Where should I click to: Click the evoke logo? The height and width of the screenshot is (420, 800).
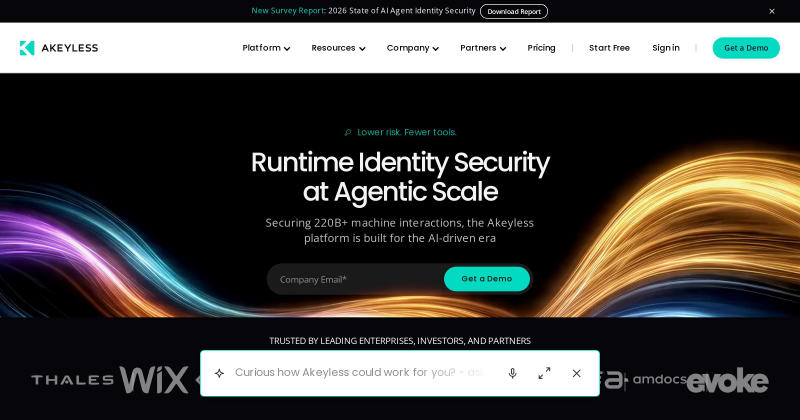pos(728,381)
